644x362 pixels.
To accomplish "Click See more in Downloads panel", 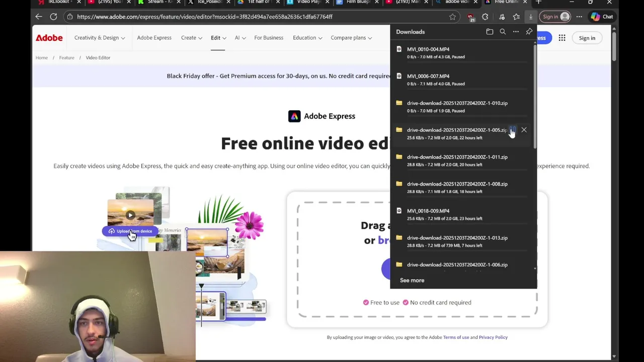I will pyautogui.click(x=412, y=281).
